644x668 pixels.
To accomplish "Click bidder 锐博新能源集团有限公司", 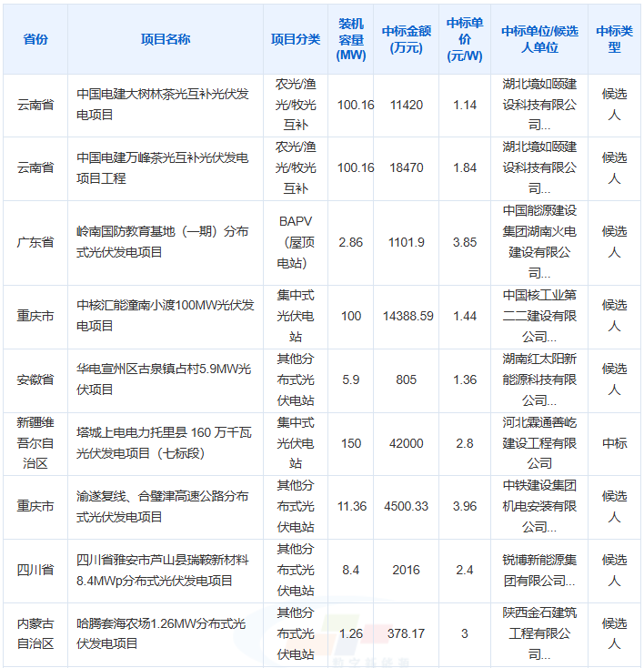I will [539, 570].
